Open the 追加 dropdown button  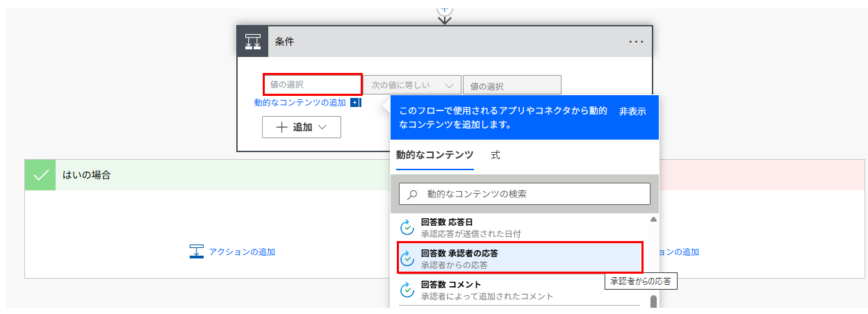click(x=302, y=127)
